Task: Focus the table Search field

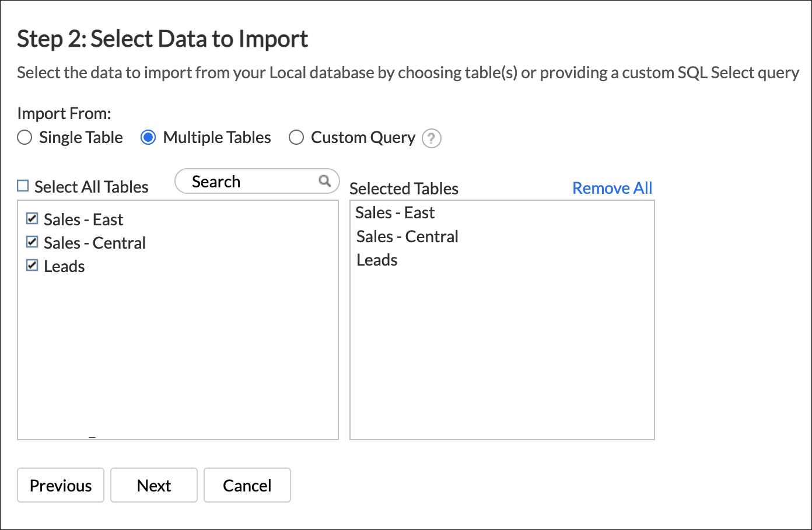Action: 257,181
